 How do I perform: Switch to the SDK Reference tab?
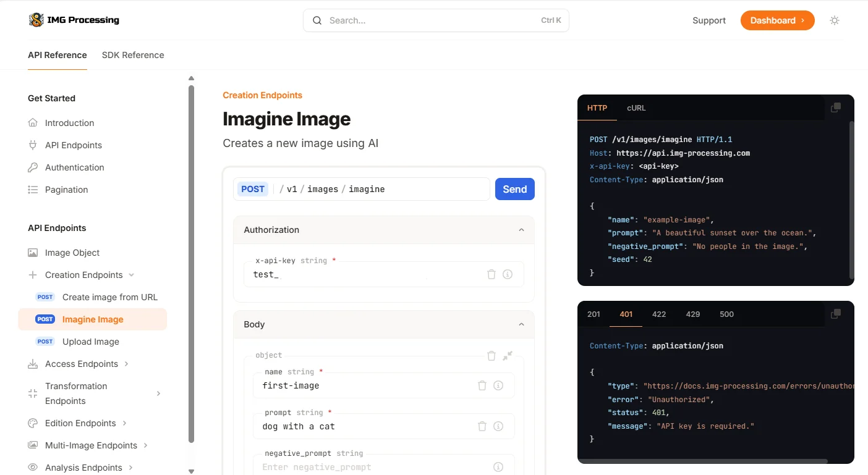[133, 55]
